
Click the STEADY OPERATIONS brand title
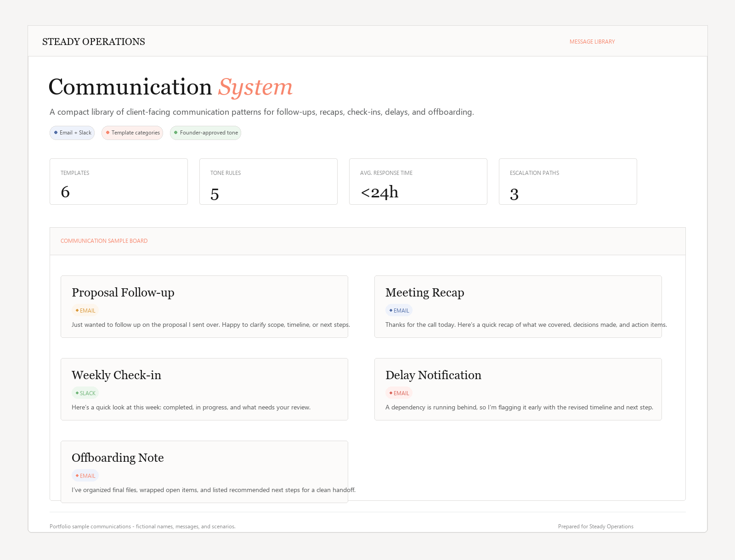(94, 42)
